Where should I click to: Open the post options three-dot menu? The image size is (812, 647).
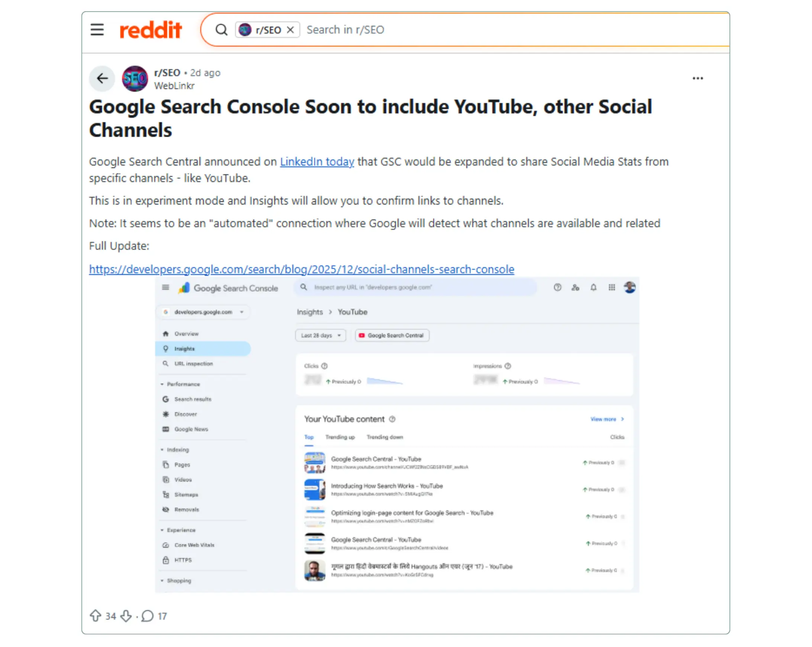tap(697, 78)
